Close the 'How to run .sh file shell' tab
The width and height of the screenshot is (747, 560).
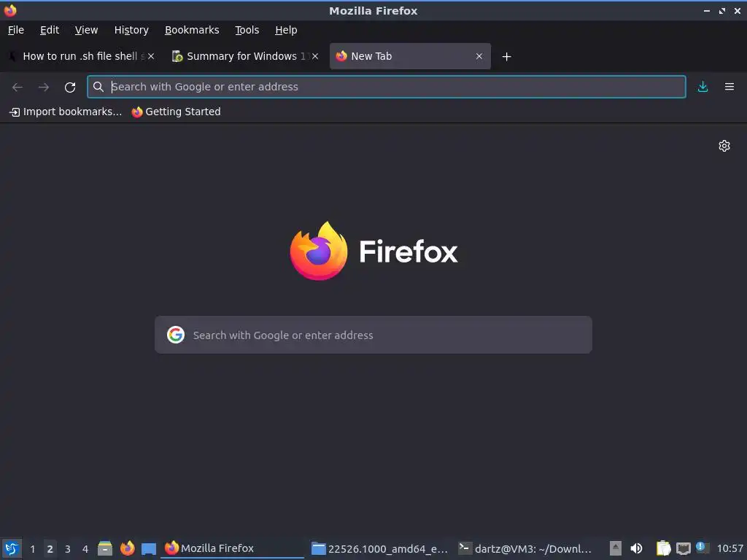[151, 56]
